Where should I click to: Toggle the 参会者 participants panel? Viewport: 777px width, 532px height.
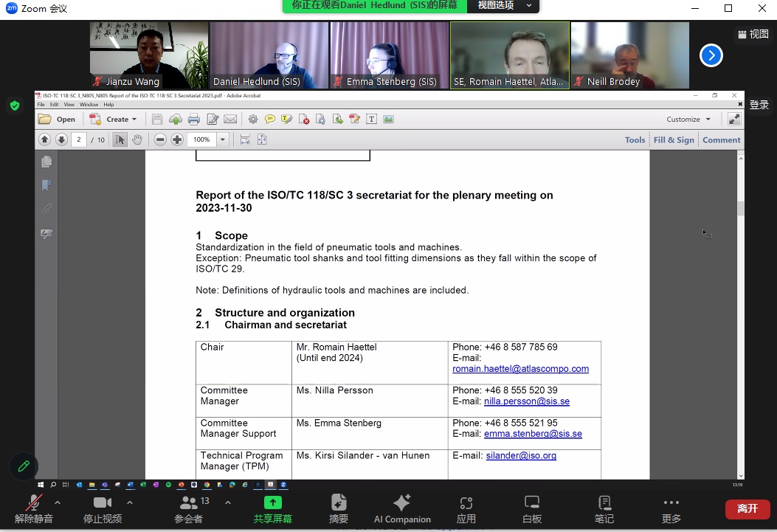pos(190,508)
